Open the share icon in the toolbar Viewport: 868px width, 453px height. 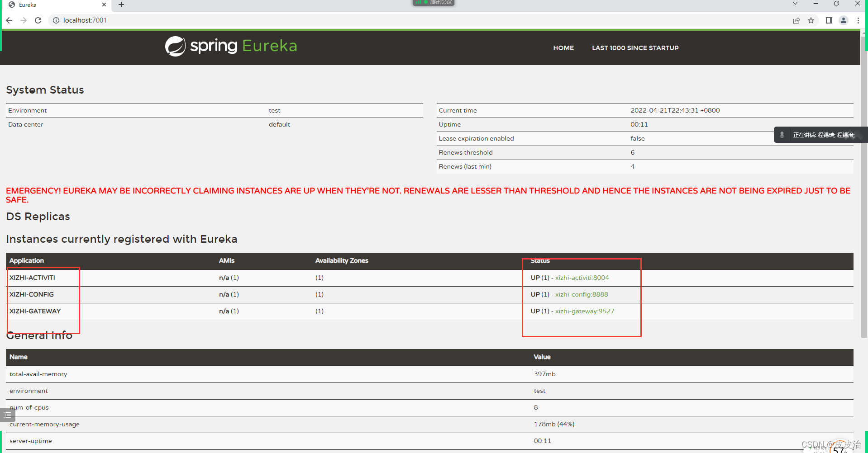point(796,20)
